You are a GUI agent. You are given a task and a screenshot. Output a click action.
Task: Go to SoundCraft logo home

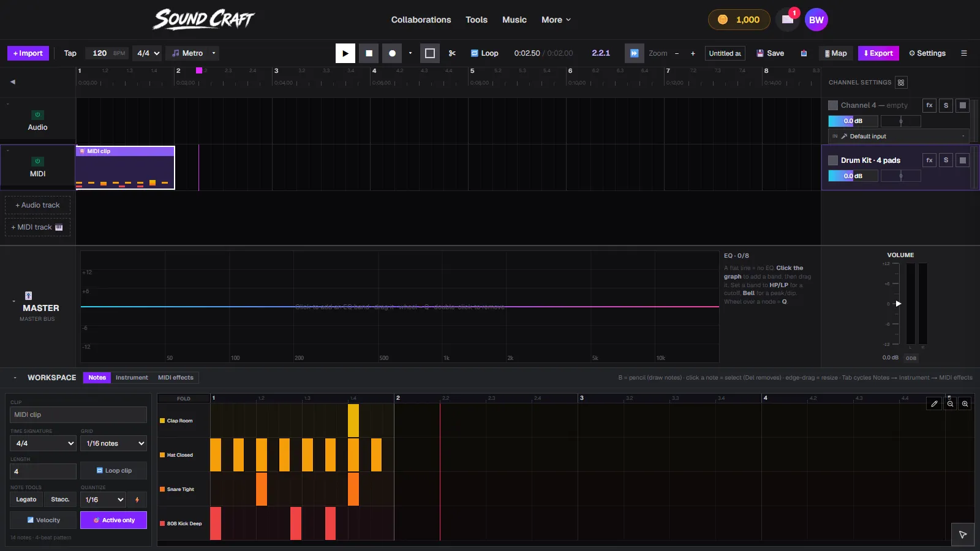(x=203, y=20)
